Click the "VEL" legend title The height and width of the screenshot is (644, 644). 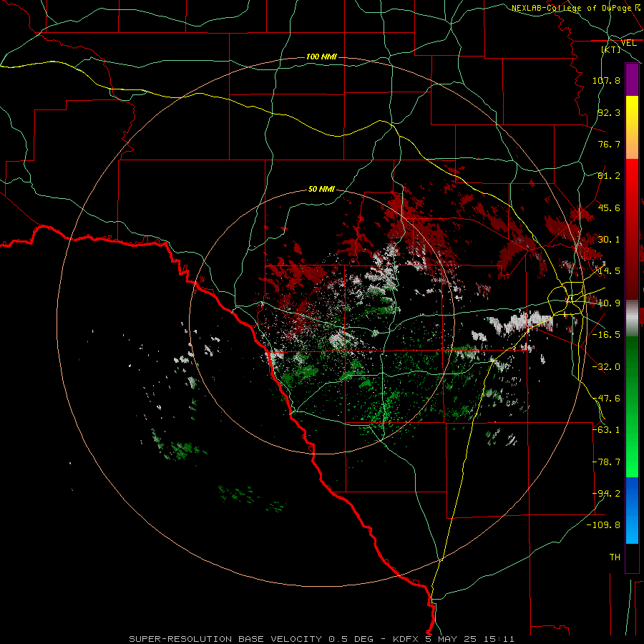pyautogui.click(x=628, y=43)
